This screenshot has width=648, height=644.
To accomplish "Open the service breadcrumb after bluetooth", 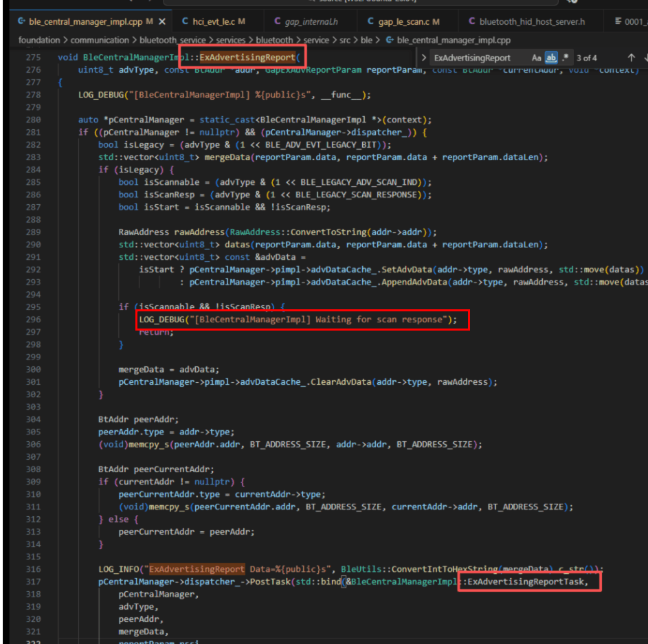I will 316,40.
